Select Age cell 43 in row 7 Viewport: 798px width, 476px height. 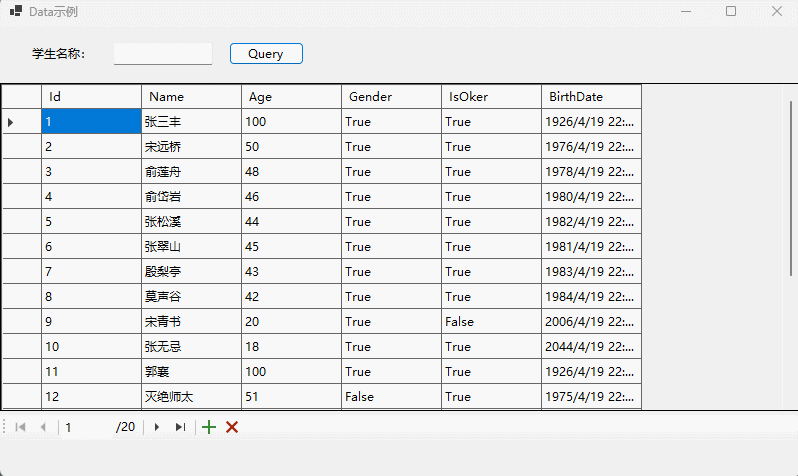tap(291, 271)
